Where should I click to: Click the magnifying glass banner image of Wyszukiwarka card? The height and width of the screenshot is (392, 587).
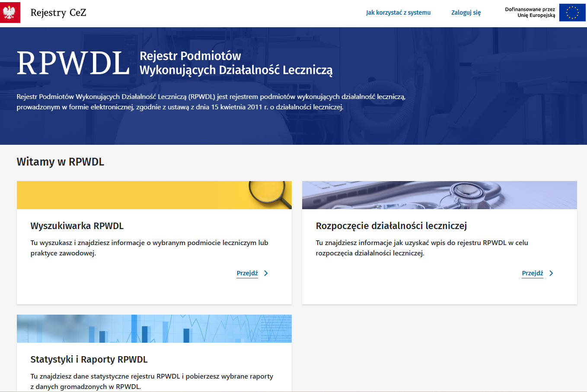(154, 195)
